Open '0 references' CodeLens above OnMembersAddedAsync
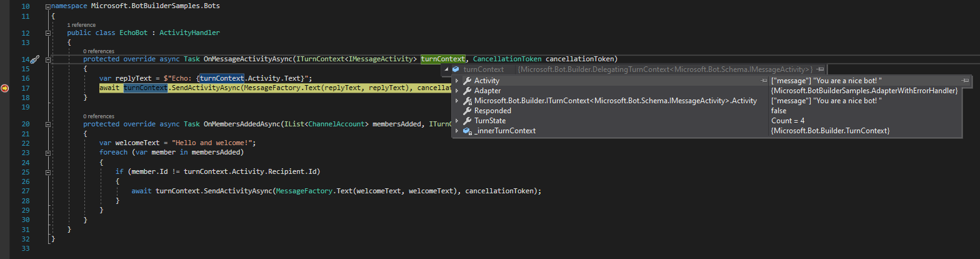 (x=98, y=116)
